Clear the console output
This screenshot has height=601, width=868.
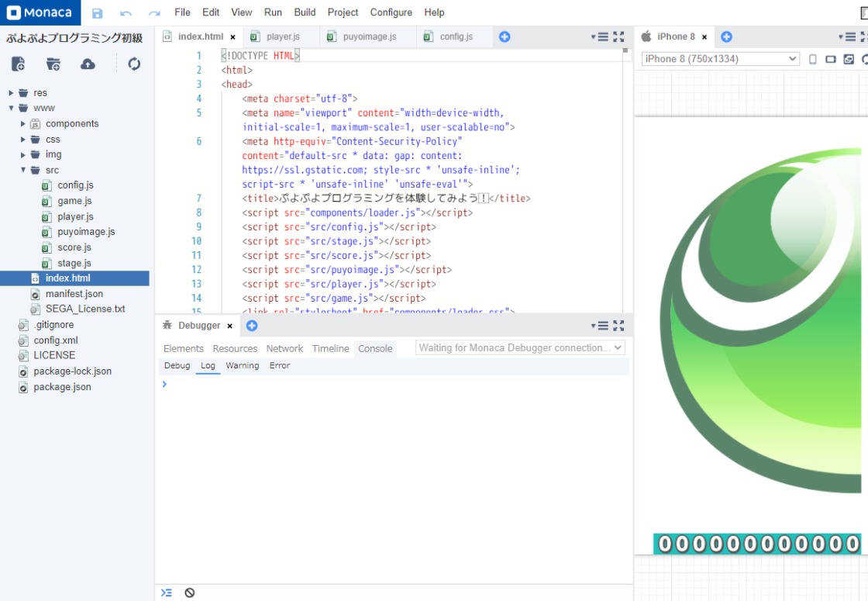pos(189,592)
